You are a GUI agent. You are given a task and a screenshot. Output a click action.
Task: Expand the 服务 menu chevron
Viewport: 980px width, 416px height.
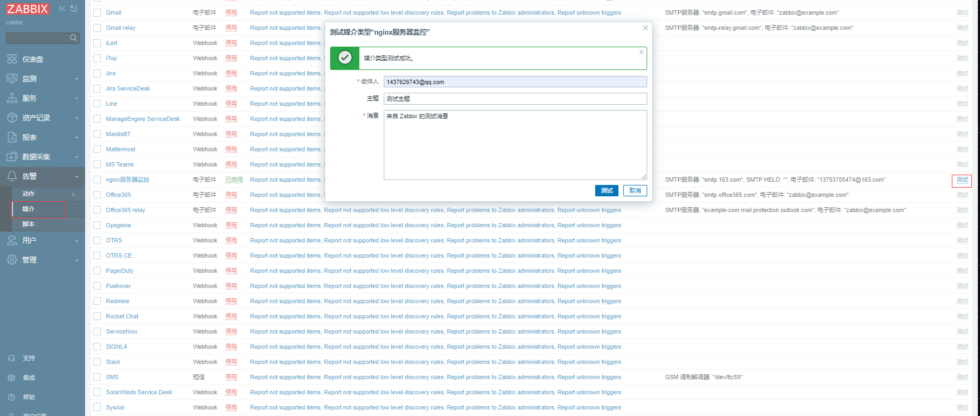point(76,99)
